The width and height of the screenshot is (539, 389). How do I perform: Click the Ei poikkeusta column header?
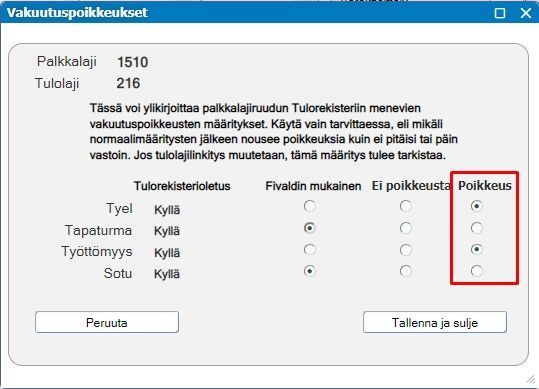coord(411,186)
